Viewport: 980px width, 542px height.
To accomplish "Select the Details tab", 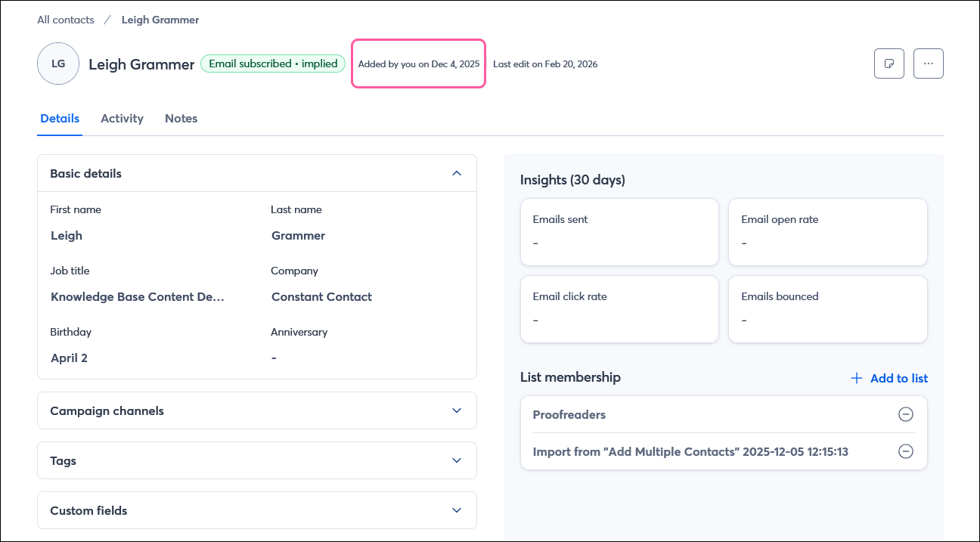I will coord(60,119).
